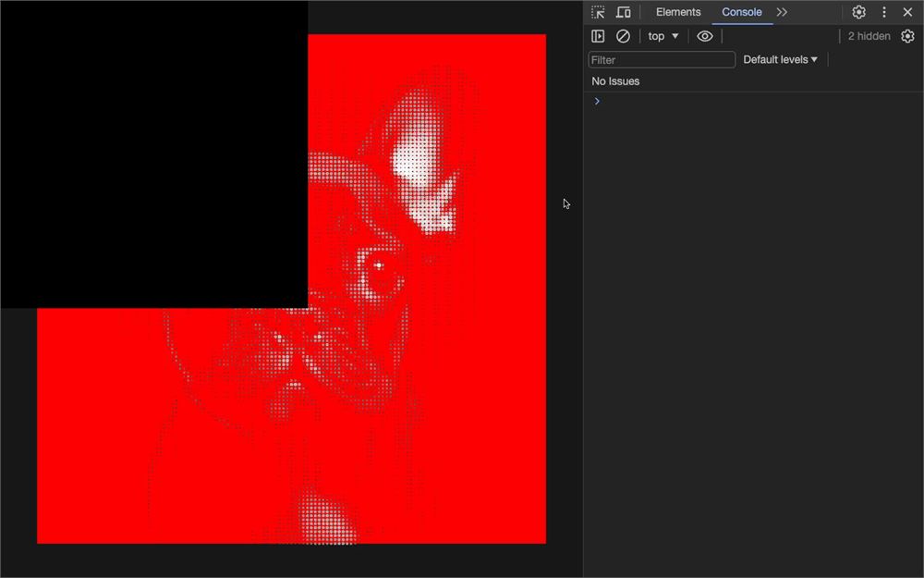Click the console prompt arrow
924x578 pixels.
pos(597,102)
